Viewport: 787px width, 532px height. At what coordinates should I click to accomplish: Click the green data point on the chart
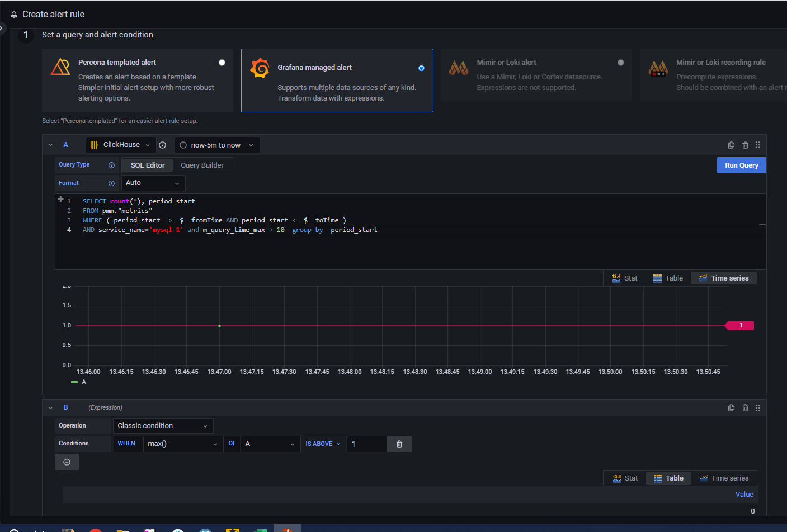point(219,326)
